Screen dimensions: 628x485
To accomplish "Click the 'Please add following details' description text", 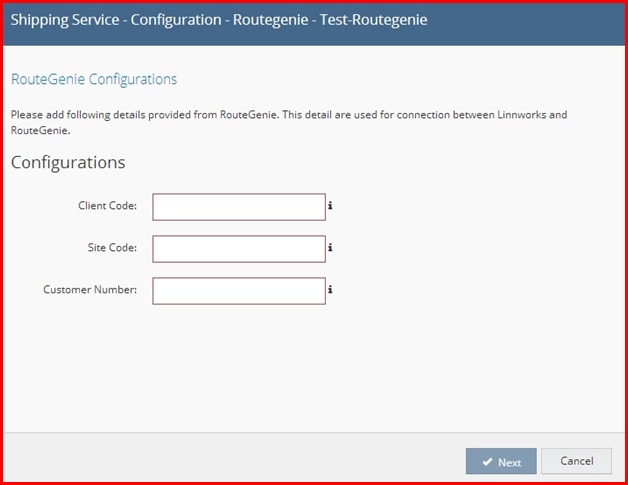I will click(289, 122).
